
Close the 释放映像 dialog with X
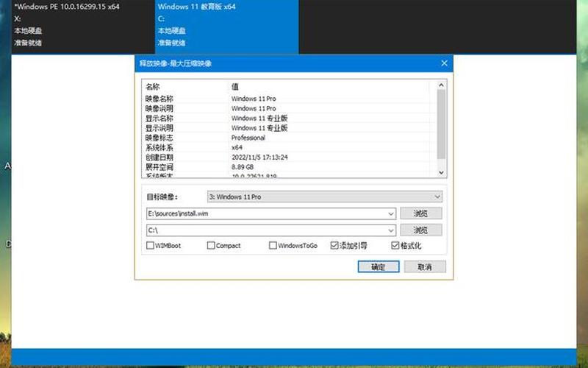[x=444, y=63]
